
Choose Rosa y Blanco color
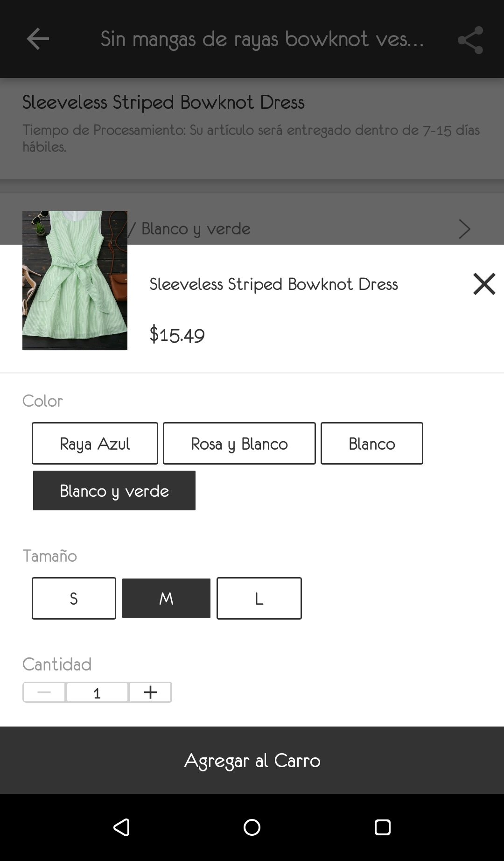239,443
